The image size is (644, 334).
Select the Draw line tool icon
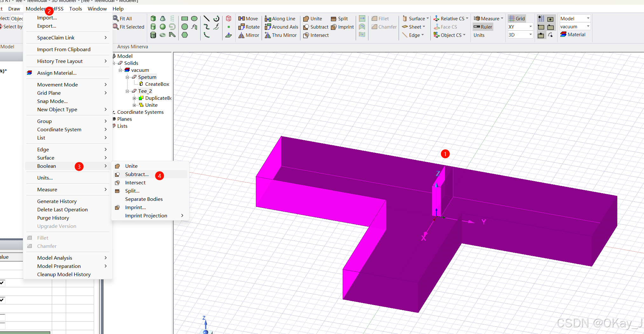tap(207, 18)
